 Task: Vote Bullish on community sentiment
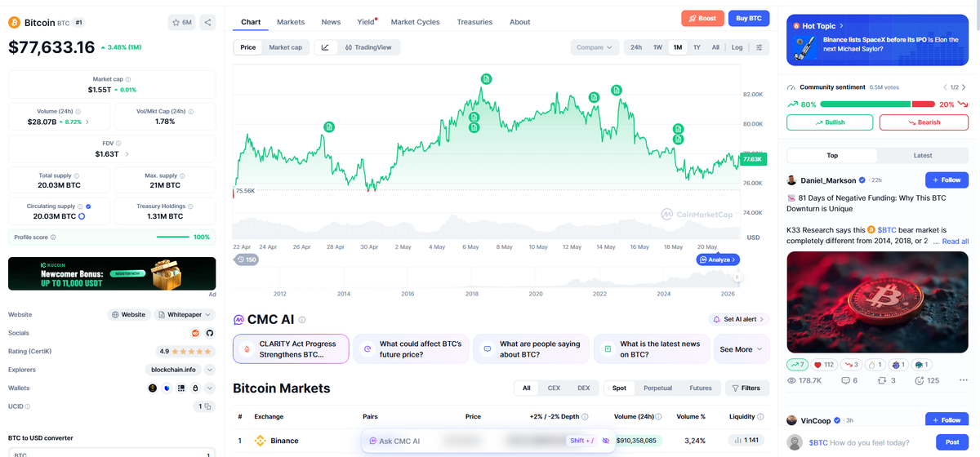[830, 122]
